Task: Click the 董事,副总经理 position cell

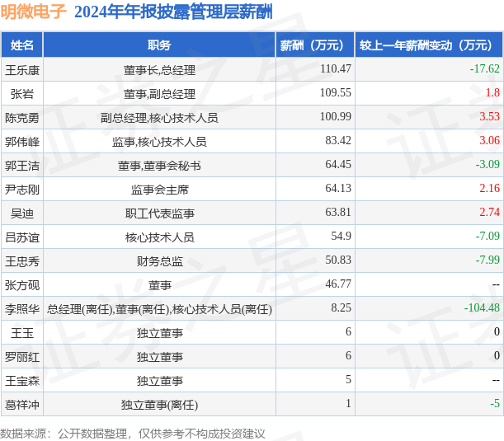Action: click(x=159, y=94)
